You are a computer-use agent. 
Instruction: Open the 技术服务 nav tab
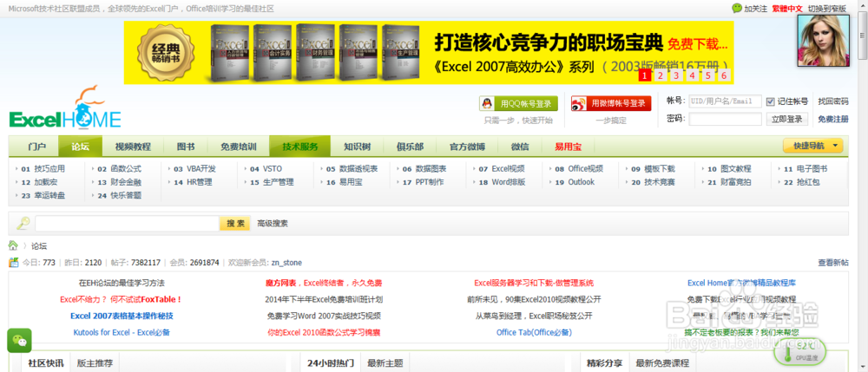(x=300, y=147)
